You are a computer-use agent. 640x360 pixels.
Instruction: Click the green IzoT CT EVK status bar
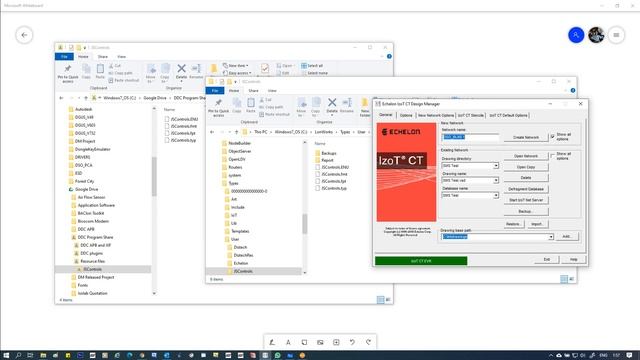(421, 261)
